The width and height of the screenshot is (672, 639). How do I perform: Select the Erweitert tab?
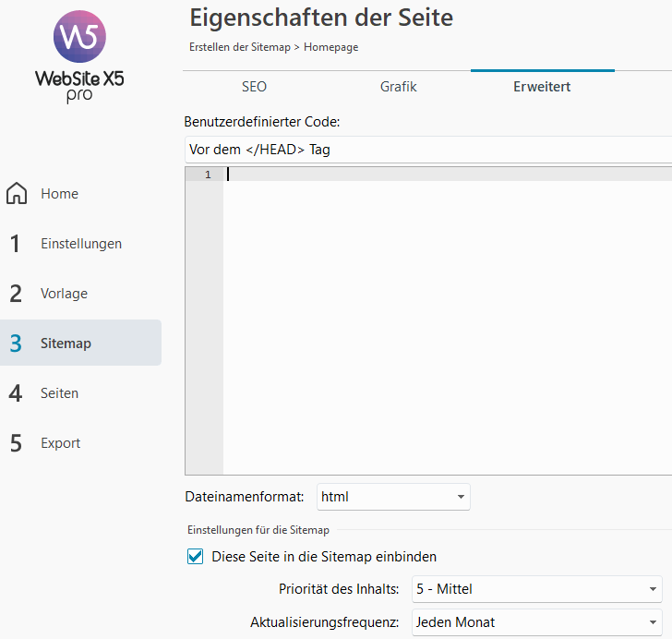coord(542,87)
